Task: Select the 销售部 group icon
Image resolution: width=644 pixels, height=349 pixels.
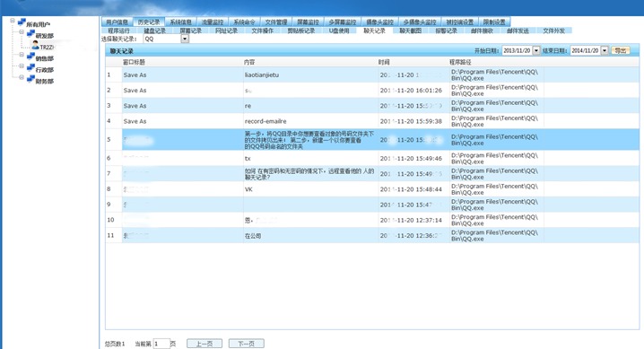Action: tap(30, 57)
